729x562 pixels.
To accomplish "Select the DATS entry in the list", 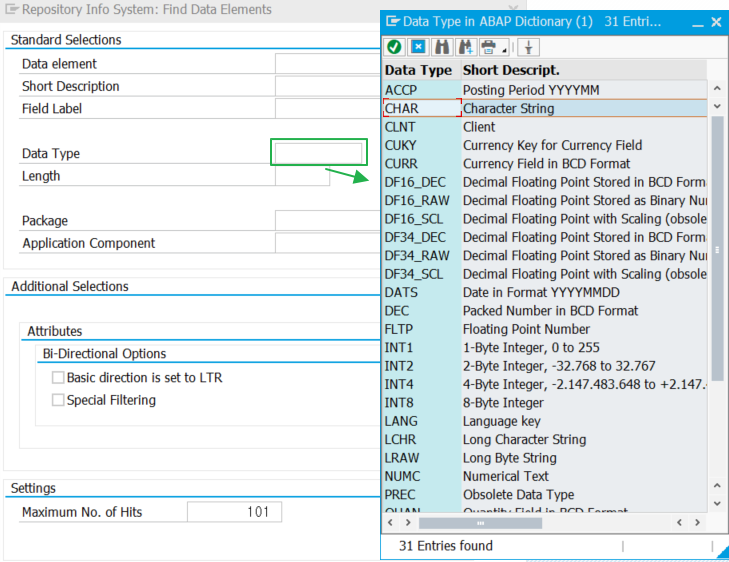I will [402, 292].
